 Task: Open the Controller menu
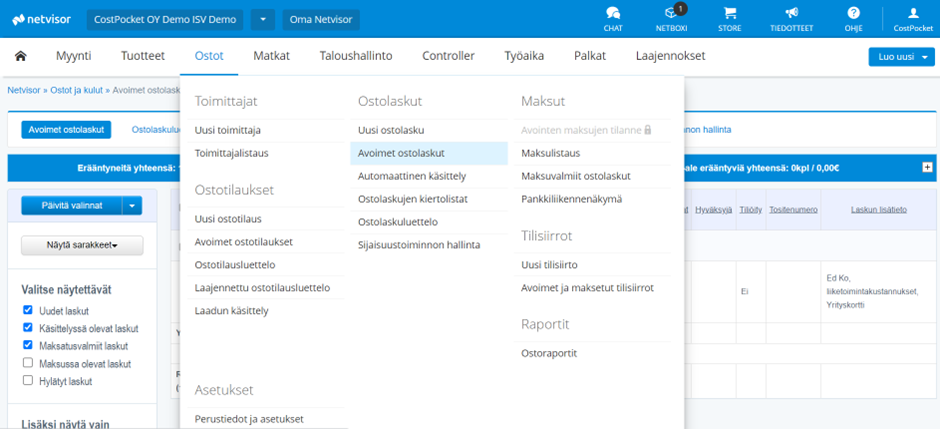pos(448,56)
